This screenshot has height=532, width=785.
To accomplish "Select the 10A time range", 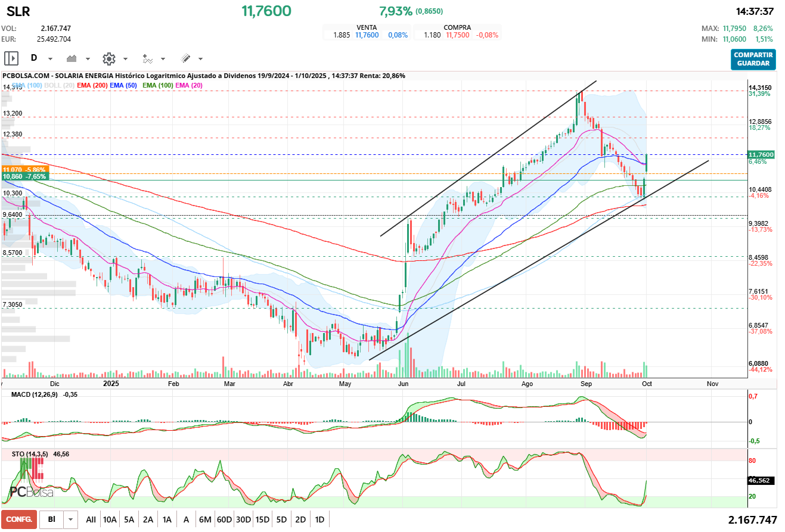I will click(x=110, y=519).
